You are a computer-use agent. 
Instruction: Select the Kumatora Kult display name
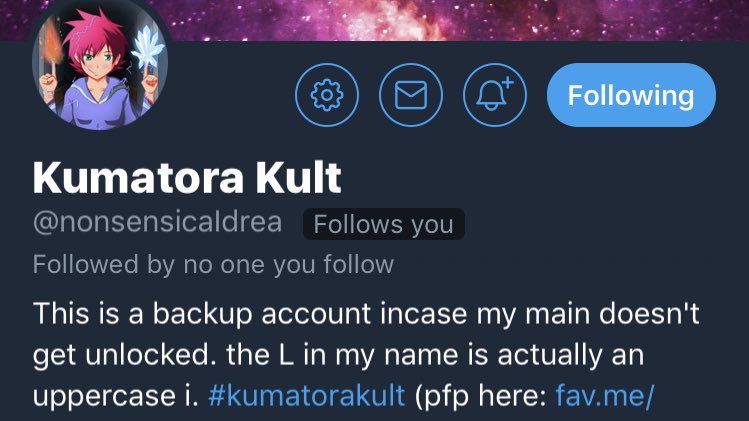point(187,178)
